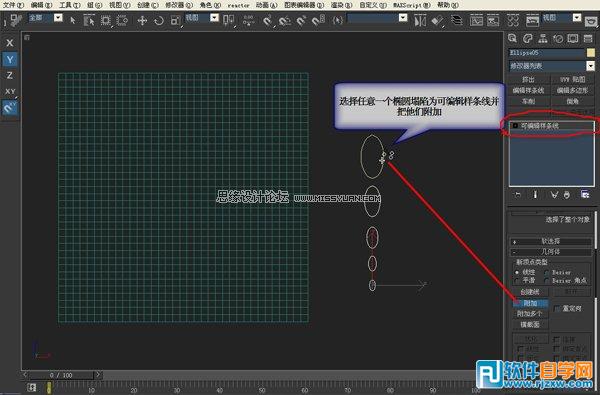Viewport: 600px width, 395px height.
Task: Click the 编辑多边形 modifier button
Action: click(x=572, y=90)
